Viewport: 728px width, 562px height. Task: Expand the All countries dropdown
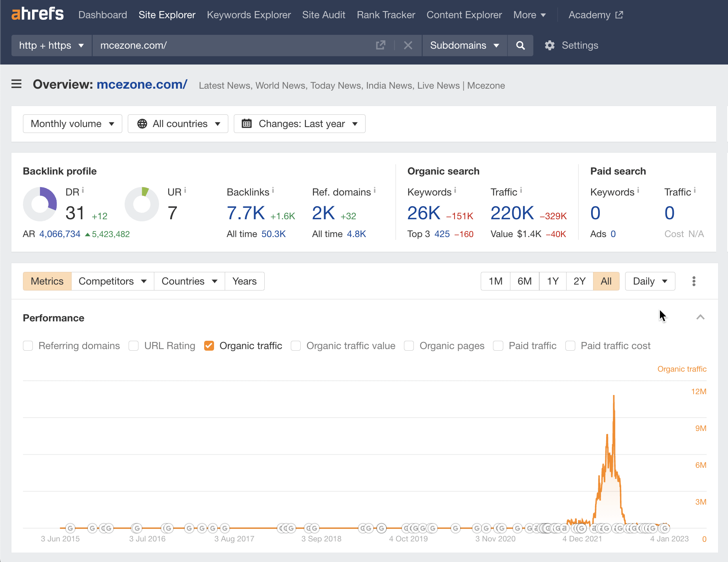click(178, 124)
